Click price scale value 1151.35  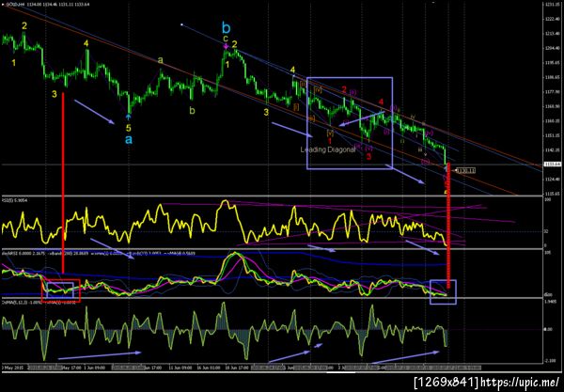coord(551,135)
